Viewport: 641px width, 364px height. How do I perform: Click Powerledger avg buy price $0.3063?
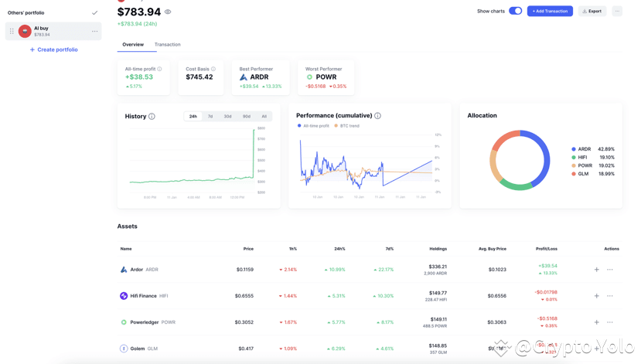496,322
